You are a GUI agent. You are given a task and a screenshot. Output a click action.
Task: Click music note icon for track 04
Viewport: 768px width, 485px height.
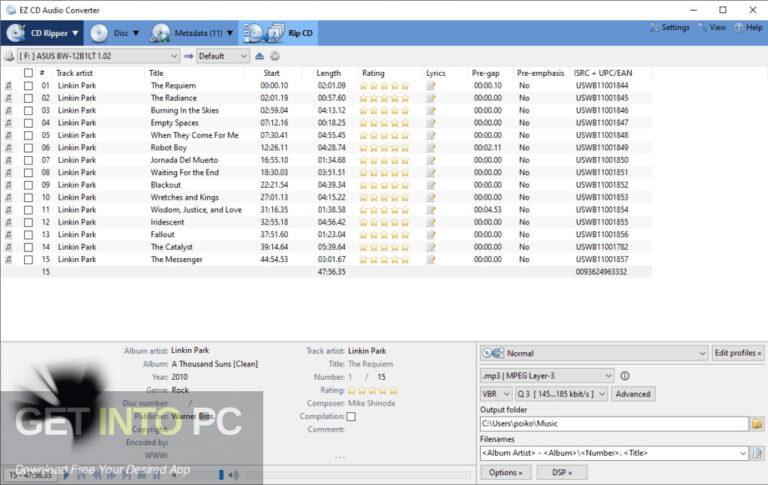pos(8,123)
